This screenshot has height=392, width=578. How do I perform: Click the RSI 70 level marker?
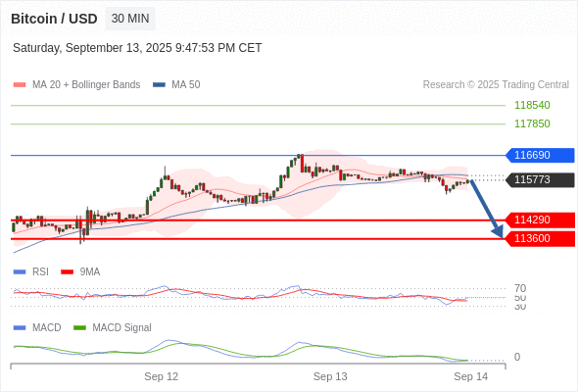coord(520,288)
